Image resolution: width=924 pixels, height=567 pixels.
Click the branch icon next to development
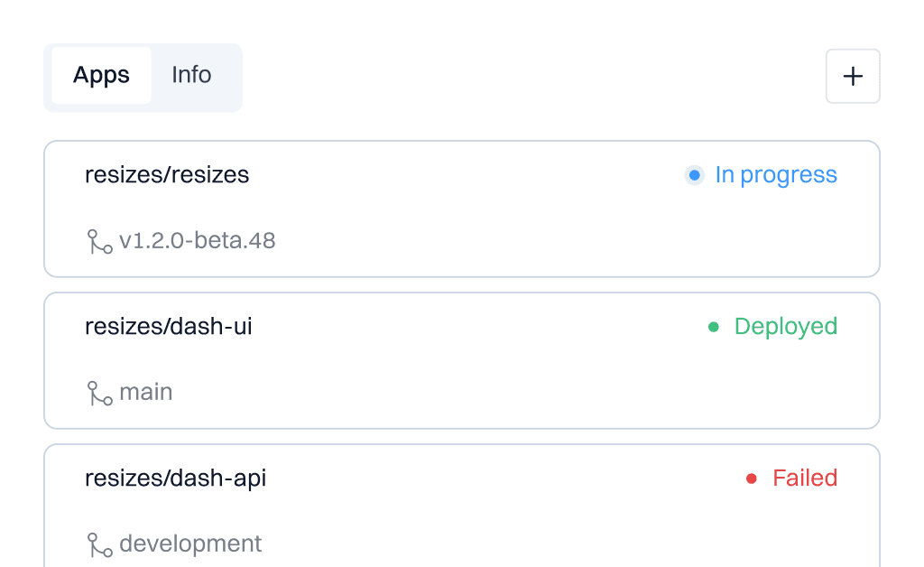(x=98, y=544)
